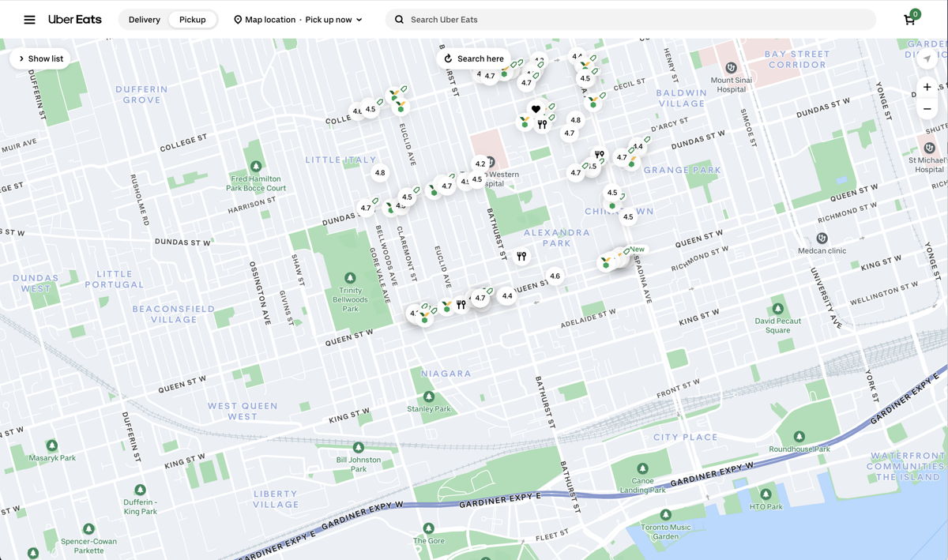Viewport: 948px width, 560px height.
Task: Expand the Map location Pick up now dropdown
Action: [x=298, y=20]
